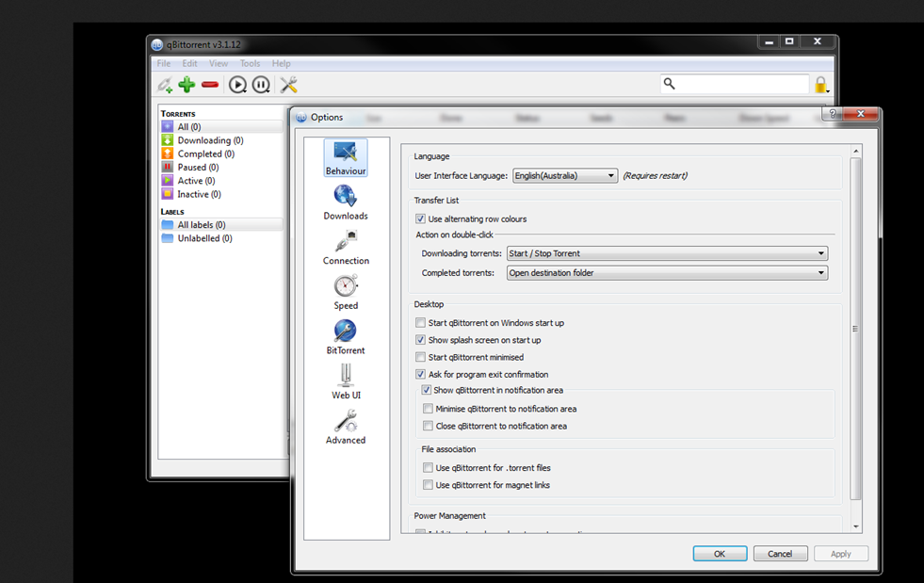The image size is (924, 583).
Task: Click the resume all torrents play icon
Action: click(x=237, y=85)
